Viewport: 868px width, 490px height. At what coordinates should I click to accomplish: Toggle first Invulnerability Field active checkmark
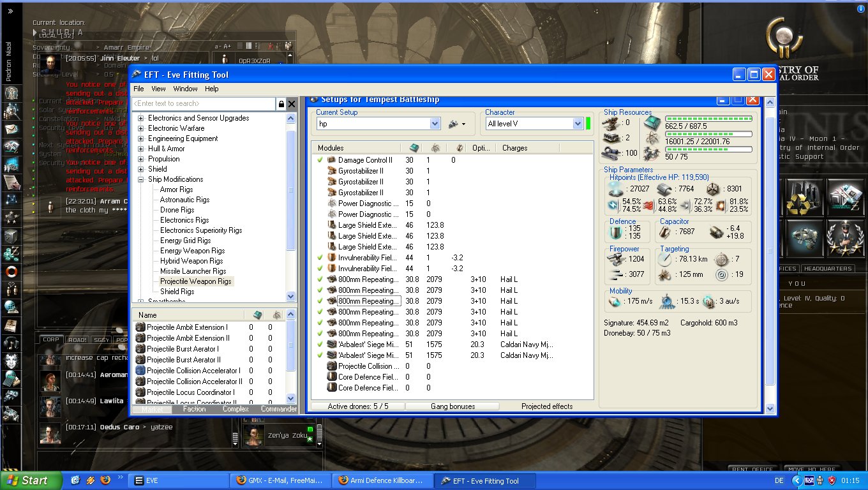pos(320,258)
